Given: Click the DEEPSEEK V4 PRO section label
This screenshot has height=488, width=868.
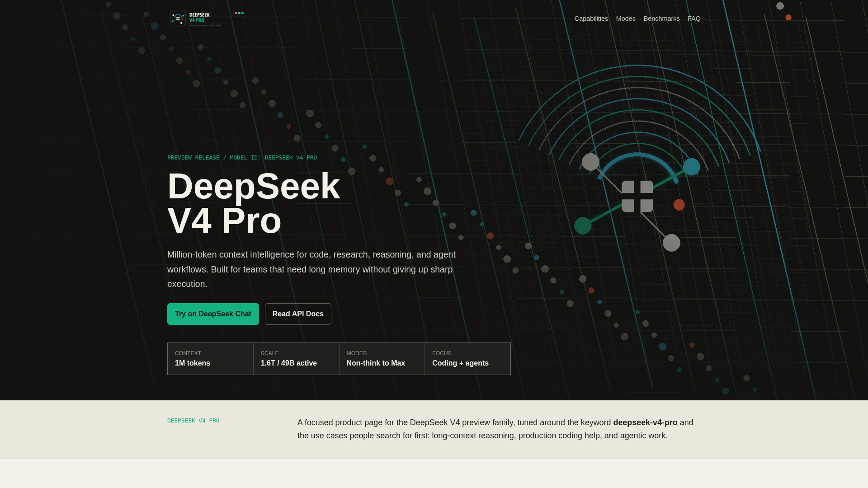Looking at the screenshot, I should 193,421.
